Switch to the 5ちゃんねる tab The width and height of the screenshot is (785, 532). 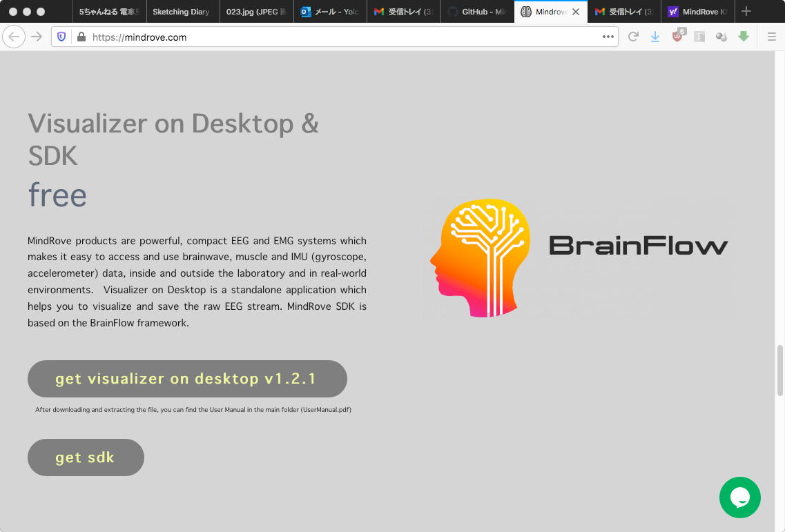110,12
